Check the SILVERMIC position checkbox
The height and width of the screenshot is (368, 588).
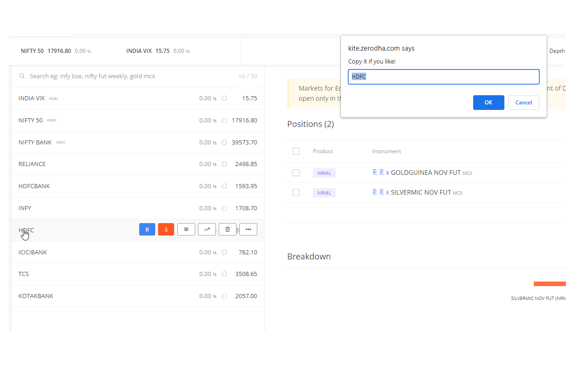[x=296, y=192]
